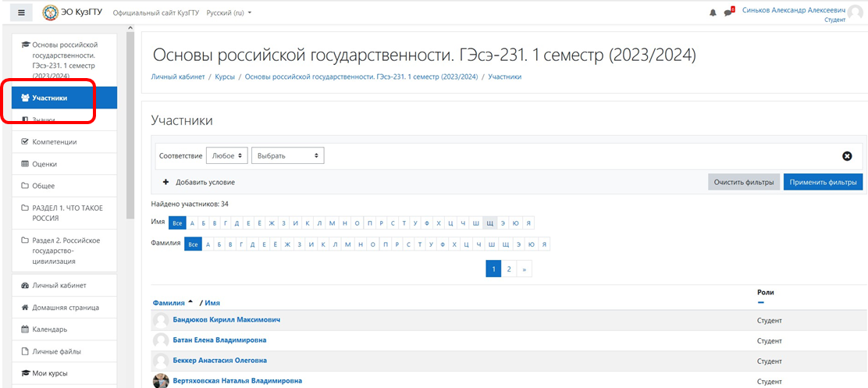The width and height of the screenshot is (868, 388).
Task: Filter Фамилия by letter К
Action: coord(322,244)
